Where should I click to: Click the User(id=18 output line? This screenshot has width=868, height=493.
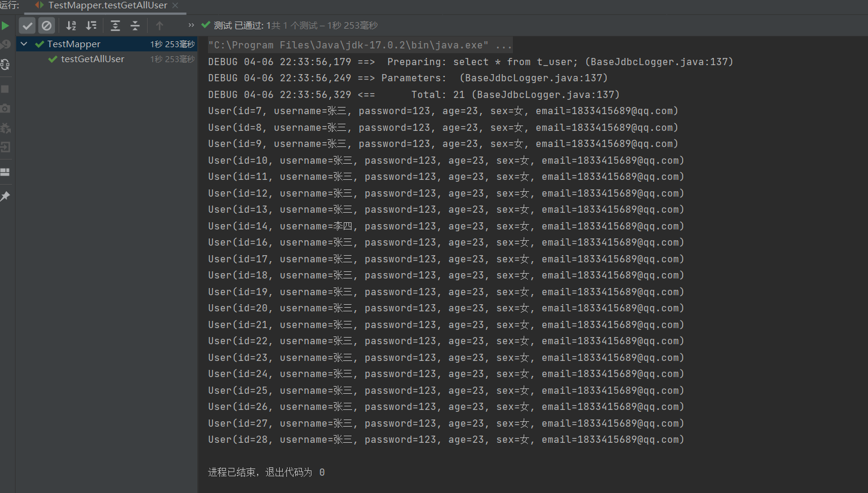tap(447, 275)
